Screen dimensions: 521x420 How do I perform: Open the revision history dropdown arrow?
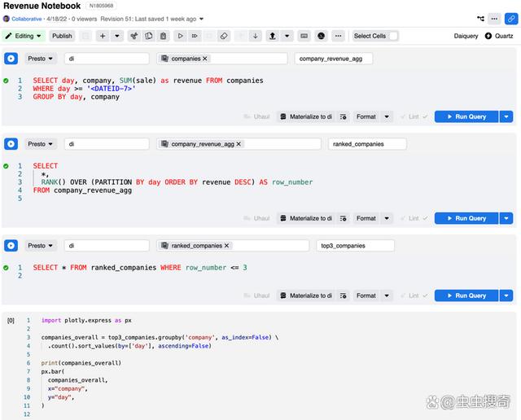(201, 19)
